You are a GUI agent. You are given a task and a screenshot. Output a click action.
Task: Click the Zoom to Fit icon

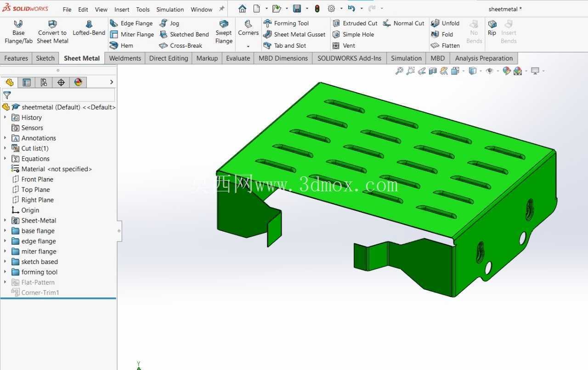coord(399,71)
